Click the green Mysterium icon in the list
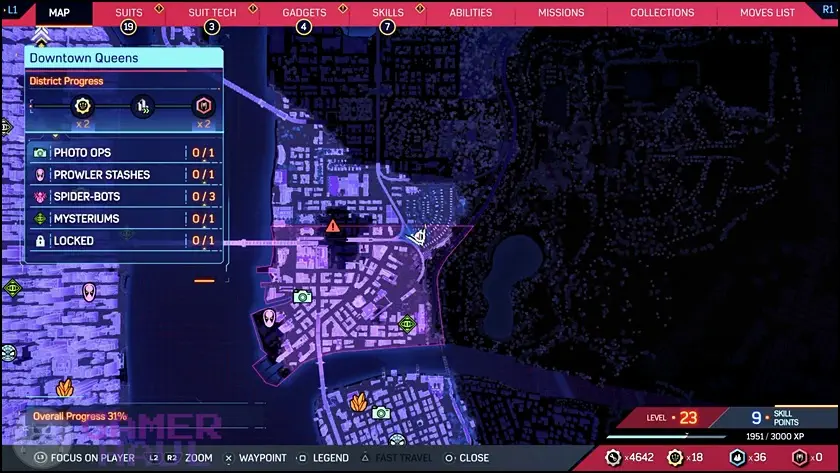The width and height of the screenshot is (840, 473). click(40, 219)
